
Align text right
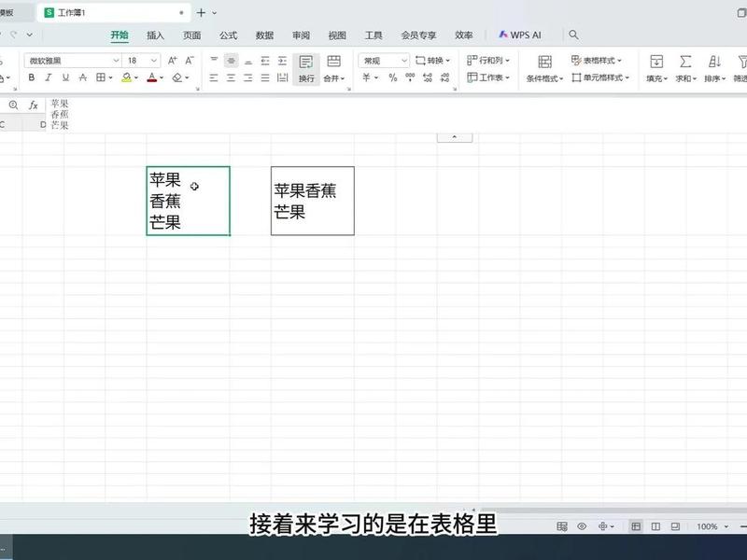248,77
